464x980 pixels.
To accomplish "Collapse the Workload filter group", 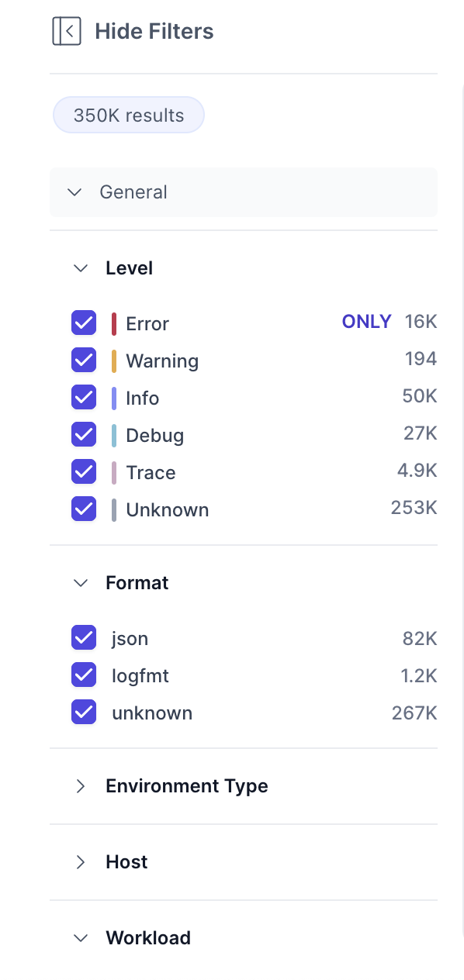I will (x=81, y=938).
